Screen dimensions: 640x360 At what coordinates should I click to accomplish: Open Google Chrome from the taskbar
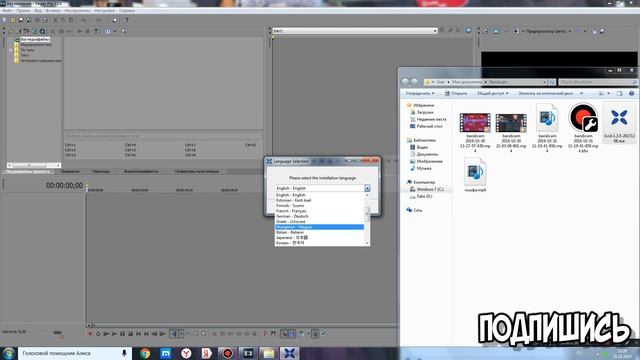point(145,353)
